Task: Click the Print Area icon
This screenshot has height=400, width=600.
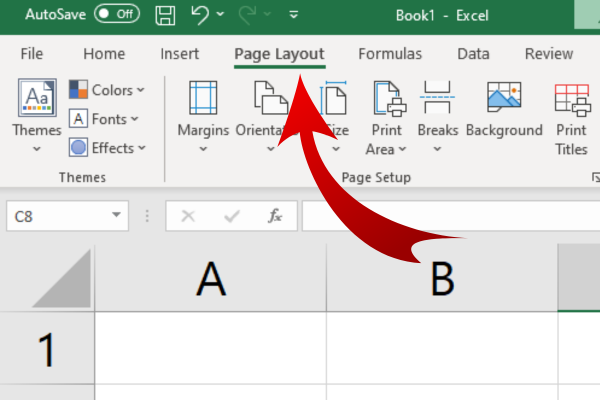Action: pyautogui.click(x=390, y=98)
